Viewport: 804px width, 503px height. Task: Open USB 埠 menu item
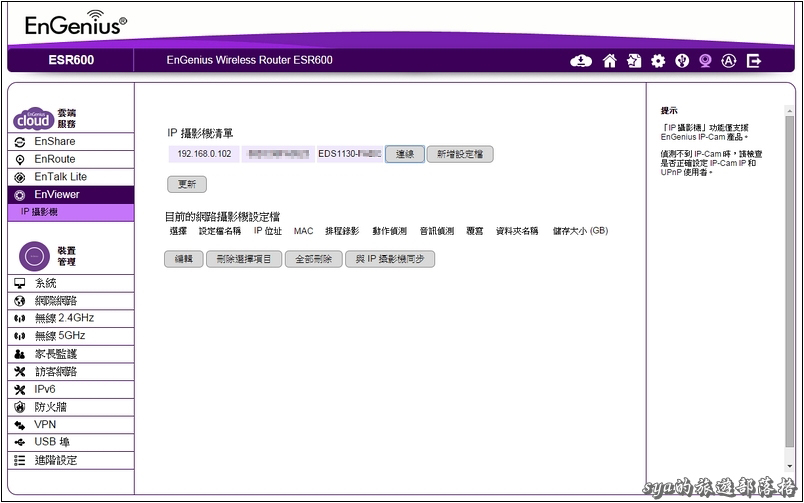click(71, 442)
